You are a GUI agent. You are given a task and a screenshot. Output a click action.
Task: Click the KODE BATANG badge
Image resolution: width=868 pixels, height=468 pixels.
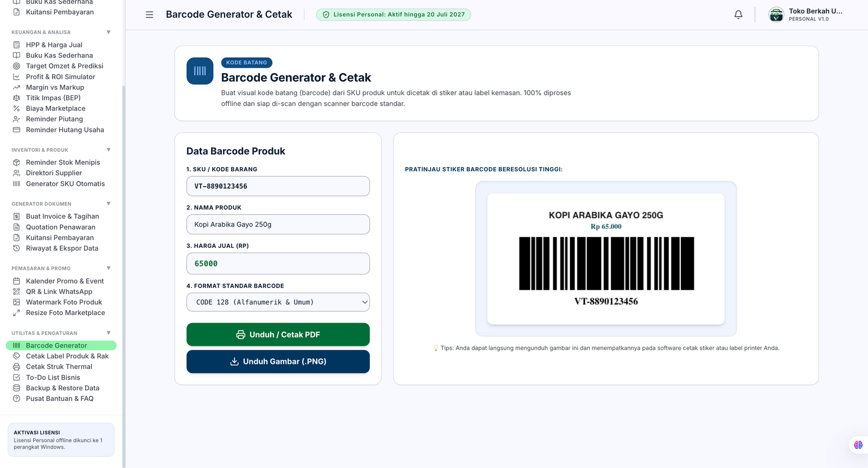point(247,63)
